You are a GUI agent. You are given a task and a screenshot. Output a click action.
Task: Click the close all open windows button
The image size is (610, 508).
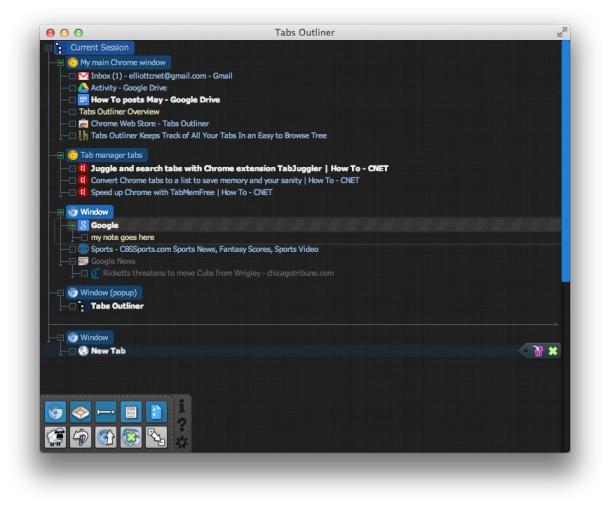click(131, 437)
